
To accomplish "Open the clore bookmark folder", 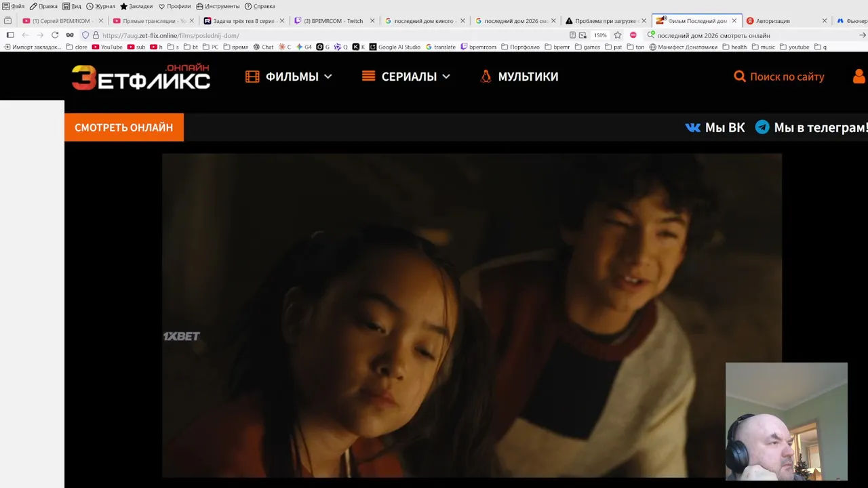I will pyautogui.click(x=77, y=47).
